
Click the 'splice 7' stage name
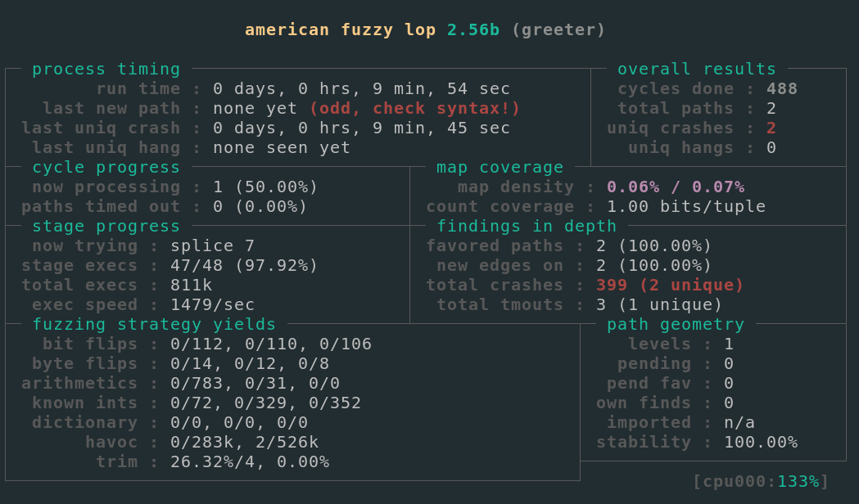(x=212, y=246)
